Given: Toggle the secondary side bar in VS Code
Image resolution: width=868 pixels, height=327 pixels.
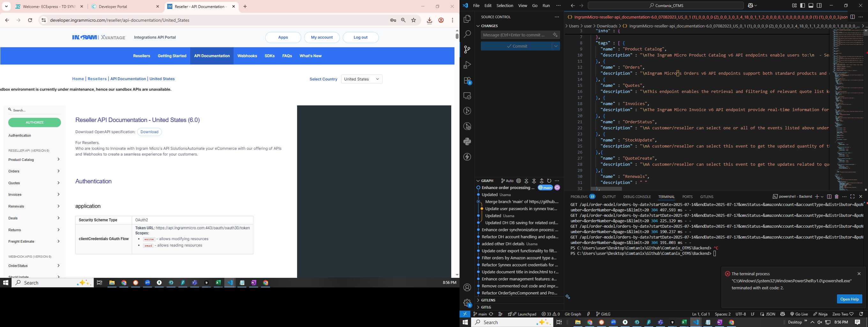Looking at the screenshot, I should (x=819, y=5).
